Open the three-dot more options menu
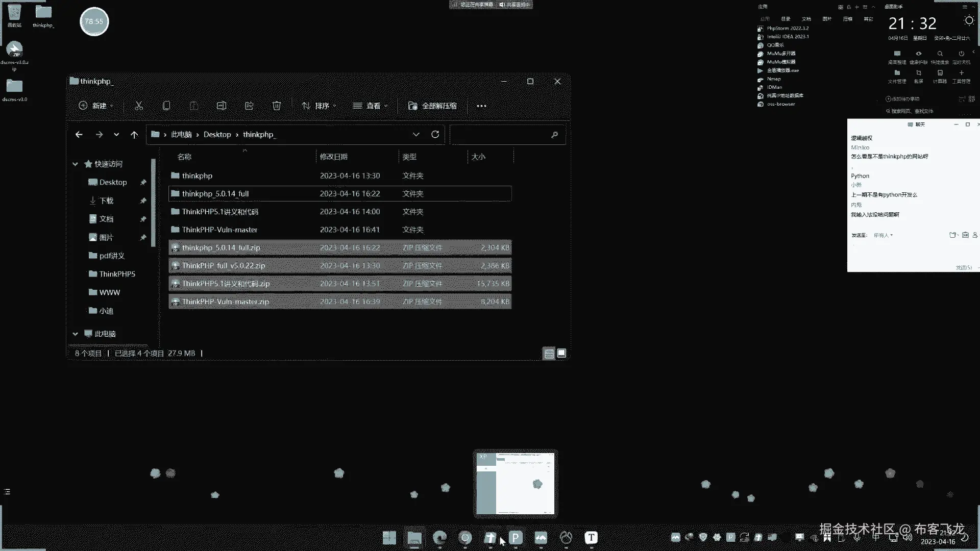The width and height of the screenshot is (980, 551). click(x=481, y=106)
